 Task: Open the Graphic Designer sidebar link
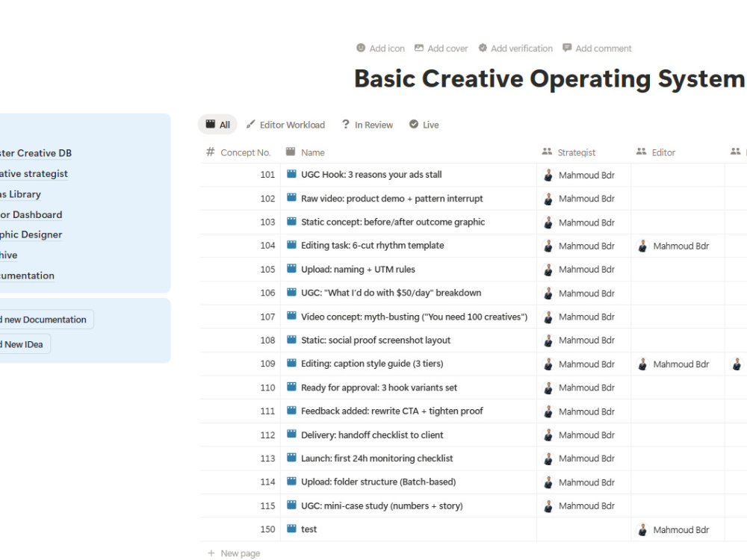click(31, 234)
